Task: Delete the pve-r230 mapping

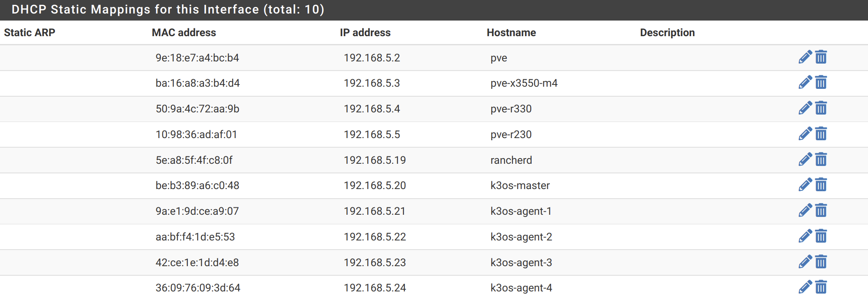Action: (x=821, y=134)
